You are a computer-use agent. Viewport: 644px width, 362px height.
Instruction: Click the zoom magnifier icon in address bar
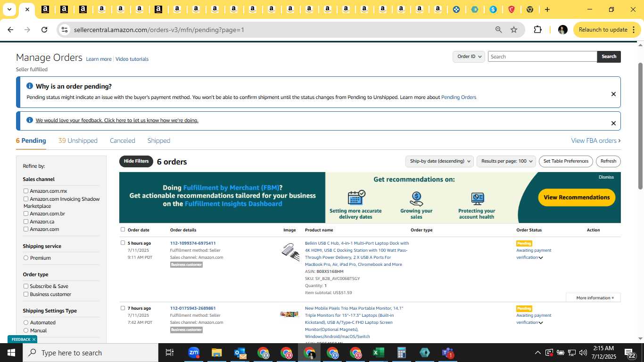point(498,30)
